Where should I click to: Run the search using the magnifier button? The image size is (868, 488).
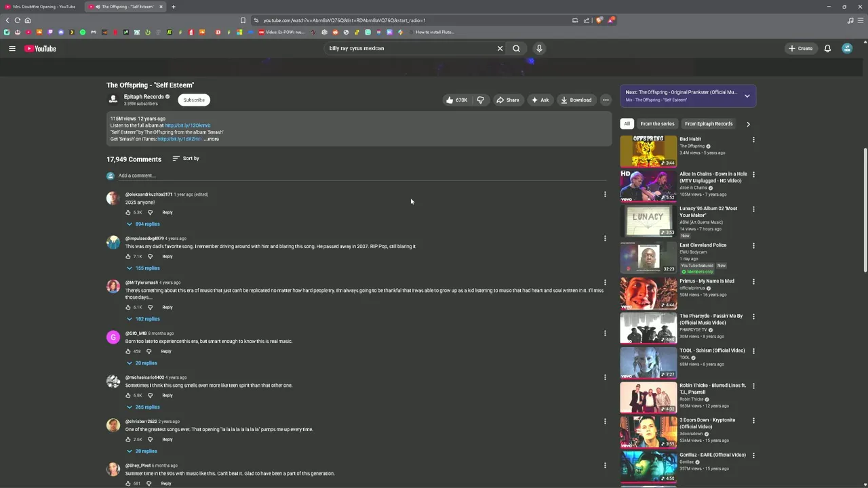pos(516,48)
